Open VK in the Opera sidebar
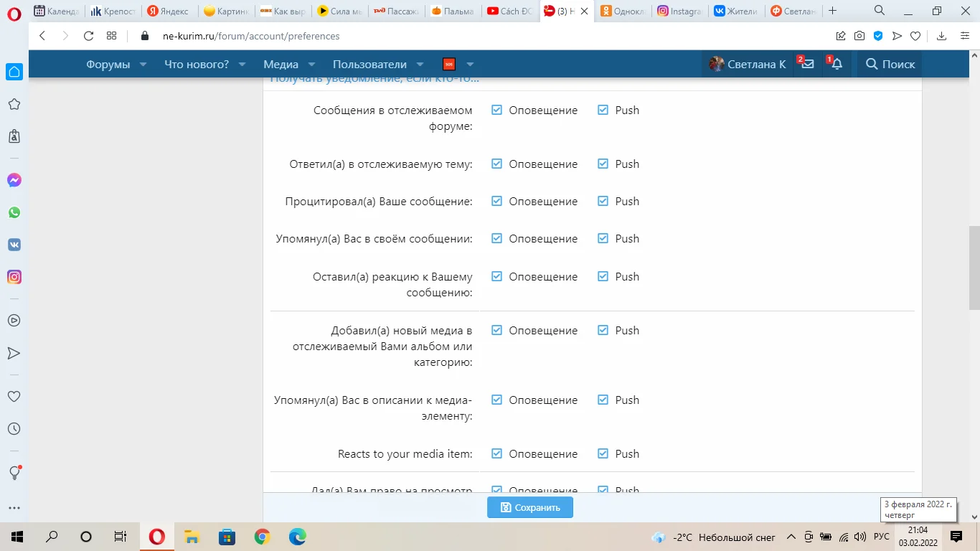Image resolution: width=980 pixels, height=551 pixels. pos(14,245)
